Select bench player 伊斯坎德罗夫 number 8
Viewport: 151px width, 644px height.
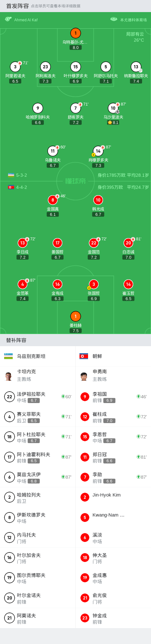38,517
